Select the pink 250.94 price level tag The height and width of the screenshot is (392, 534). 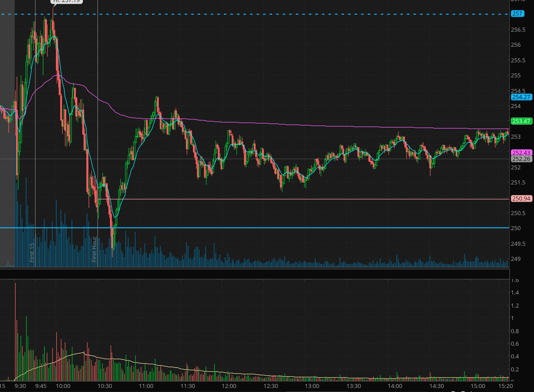[x=521, y=199]
